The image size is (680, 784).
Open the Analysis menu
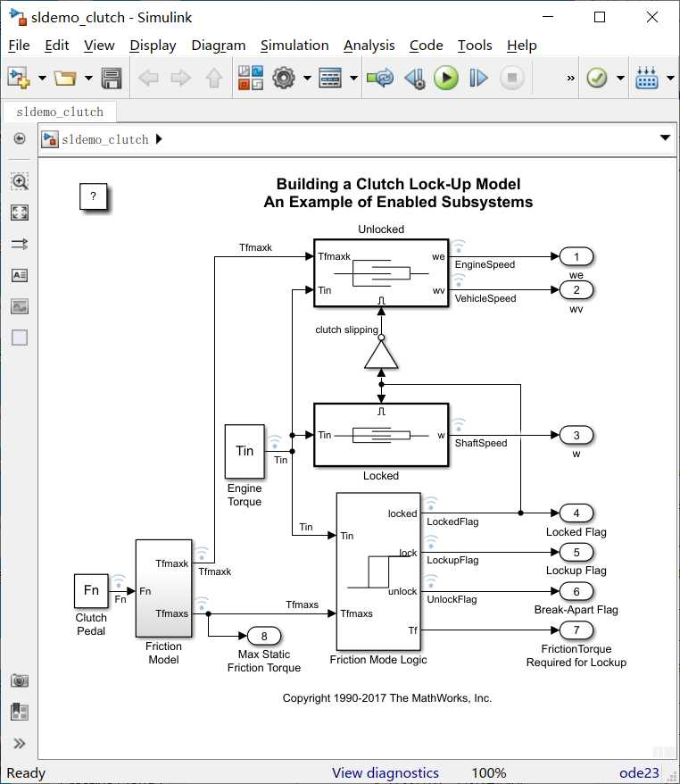[x=369, y=46]
